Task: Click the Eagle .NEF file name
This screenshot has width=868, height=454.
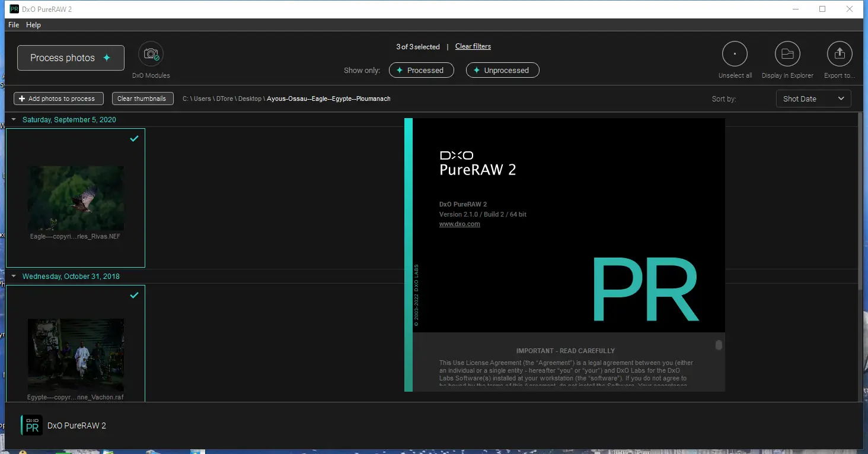Action: coord(75,236)
